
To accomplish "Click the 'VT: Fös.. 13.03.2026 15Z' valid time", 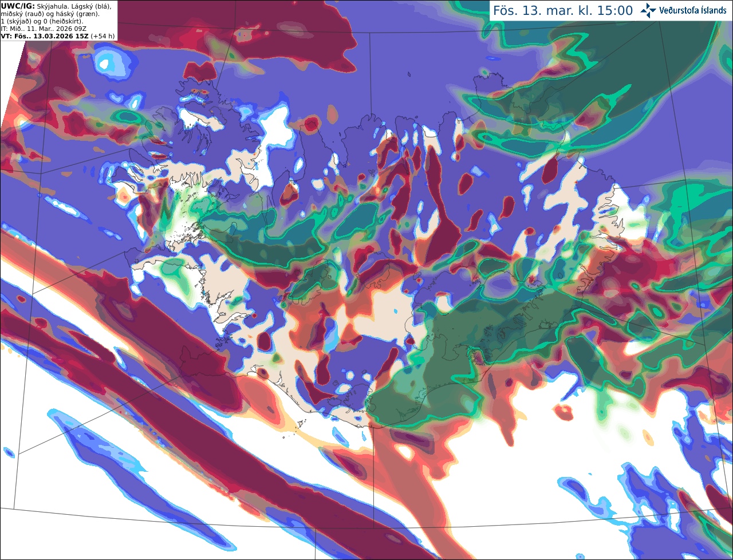I will pyautogui.click(x=45, y=36).
